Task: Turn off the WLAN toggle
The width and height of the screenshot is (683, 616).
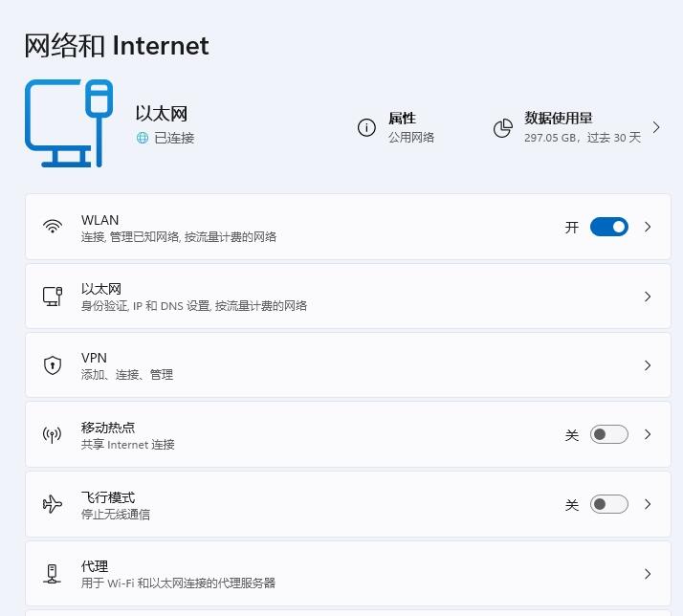Action: (x=609, y=227)
